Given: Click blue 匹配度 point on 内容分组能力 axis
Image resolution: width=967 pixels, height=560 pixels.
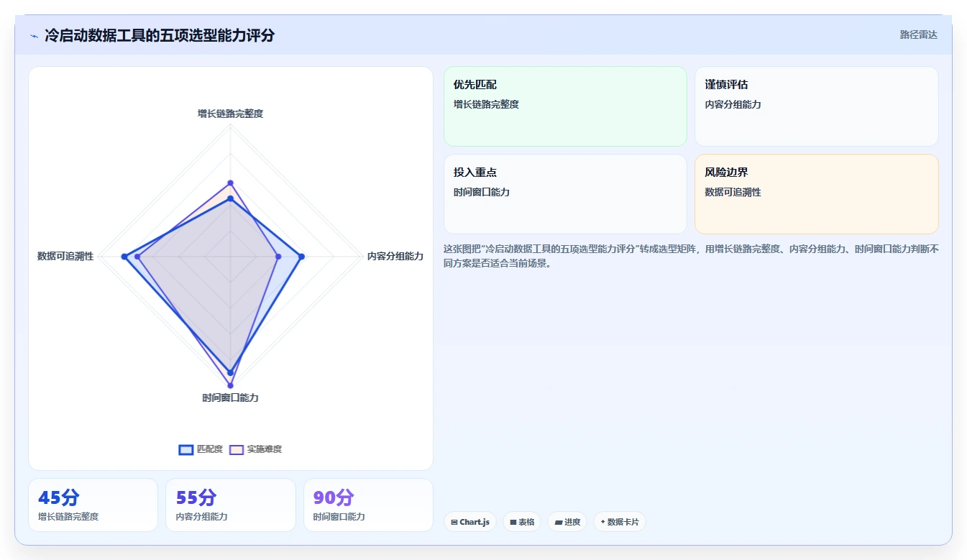Looking at the screenshot, I should tap(301, 257).
